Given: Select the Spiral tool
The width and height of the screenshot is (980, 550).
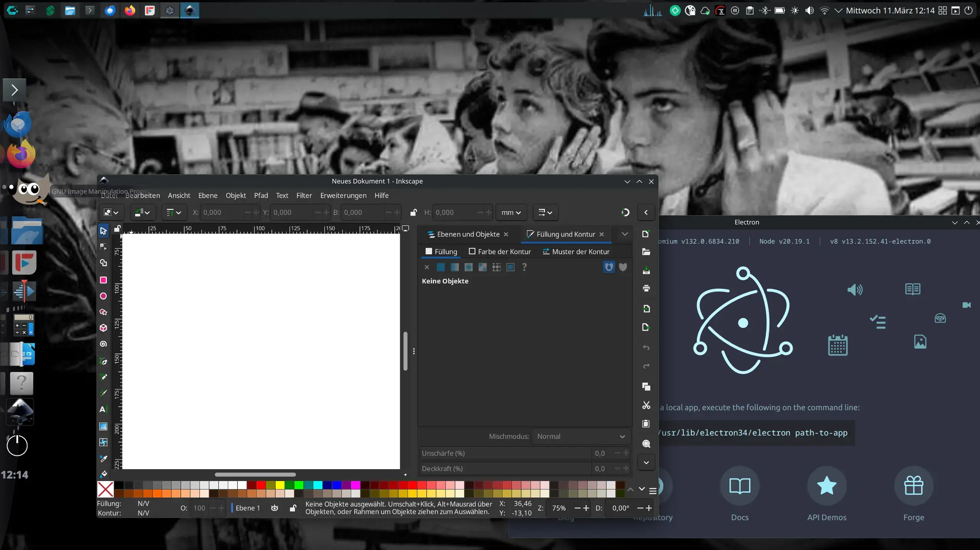Looking at the screenshot, I should click(x=103, y=344).
